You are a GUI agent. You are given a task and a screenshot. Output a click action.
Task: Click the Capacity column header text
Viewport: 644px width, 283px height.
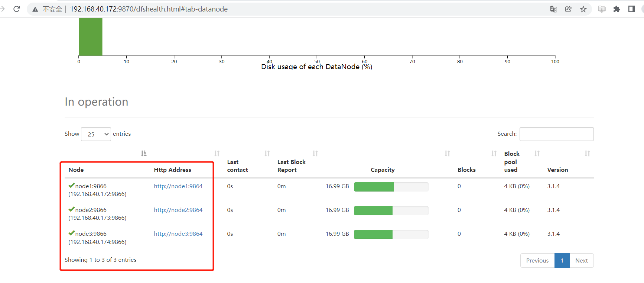pyautogui.click(x=383, y=170)
